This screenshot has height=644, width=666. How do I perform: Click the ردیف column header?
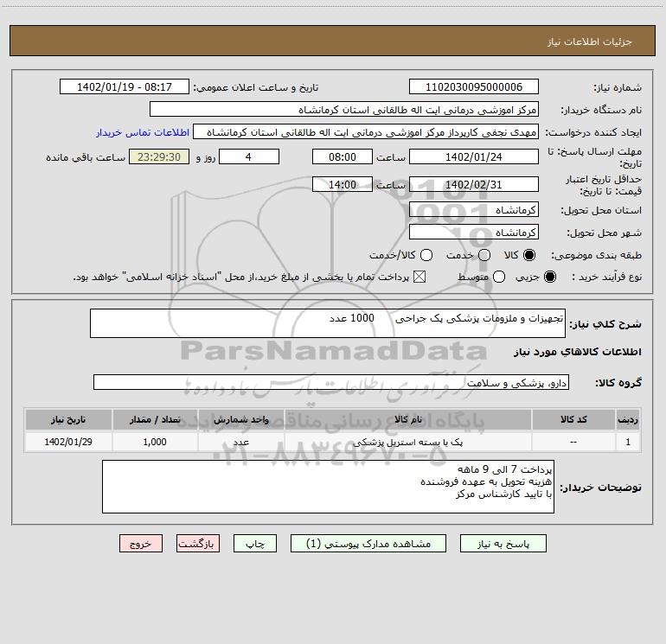628,419
